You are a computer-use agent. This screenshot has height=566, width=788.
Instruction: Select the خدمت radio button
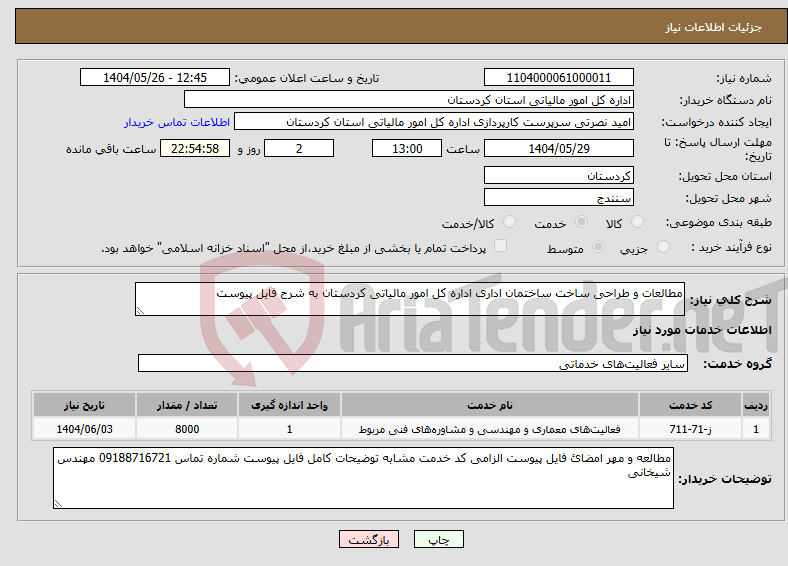coord(581,222)
